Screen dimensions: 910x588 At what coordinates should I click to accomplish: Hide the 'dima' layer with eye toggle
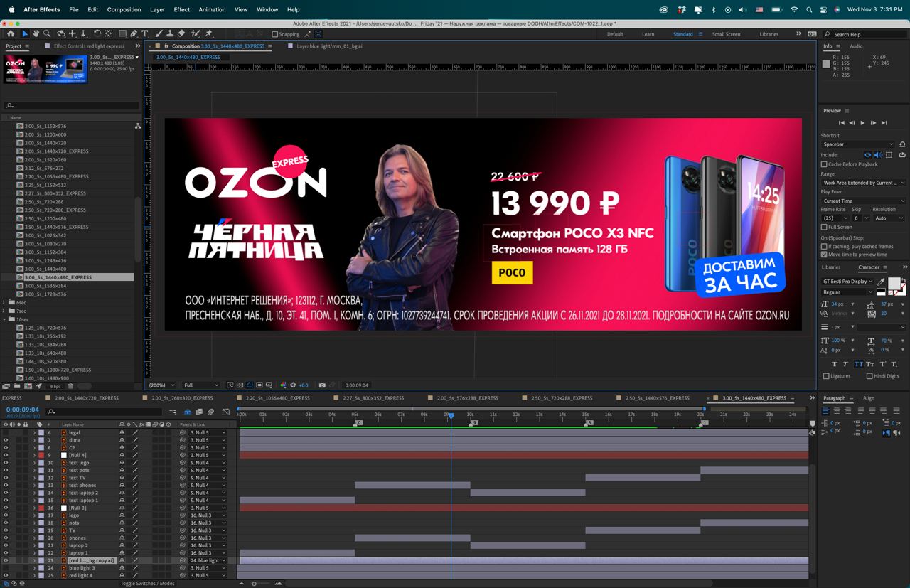(x=6, y=440)
